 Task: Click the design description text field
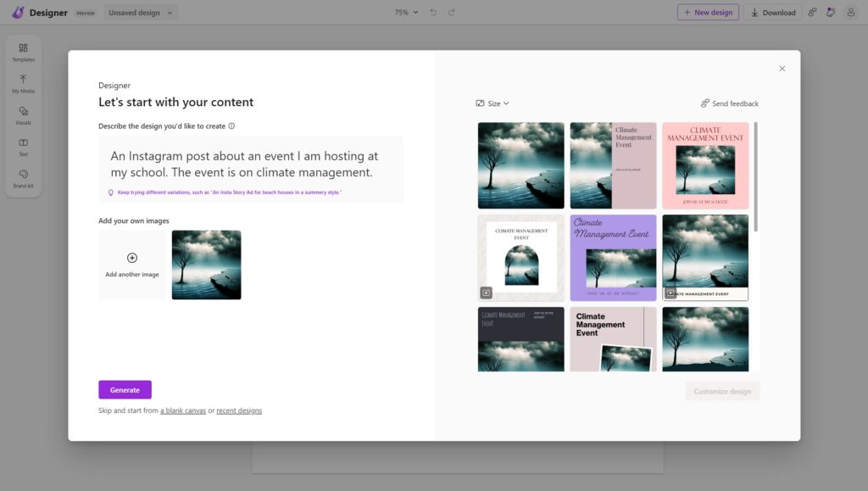(252, 164)
